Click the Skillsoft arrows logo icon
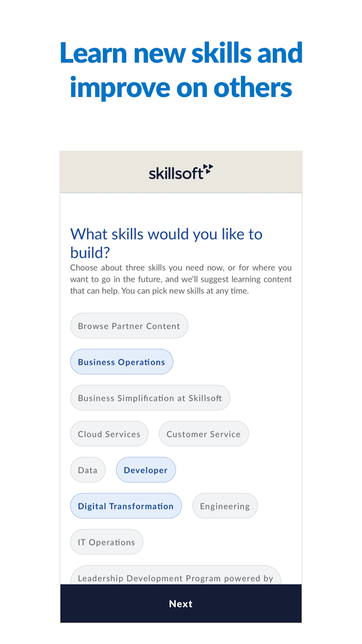 208,169
